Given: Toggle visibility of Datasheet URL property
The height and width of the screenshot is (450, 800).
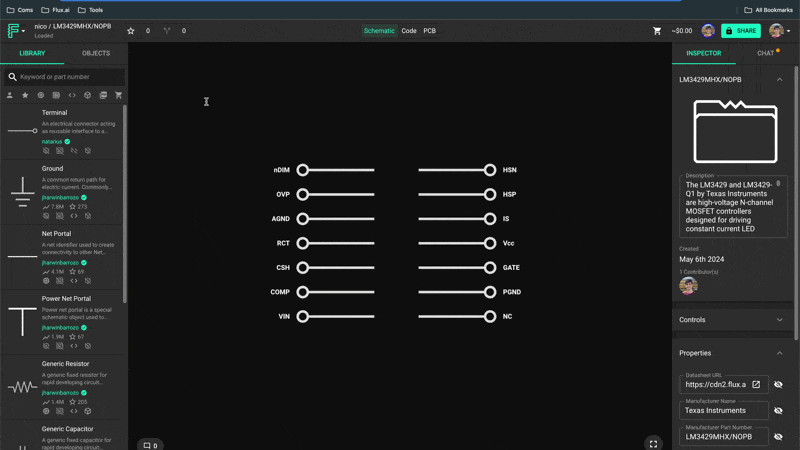Looking at the screenshot, I should coord(778,385).
